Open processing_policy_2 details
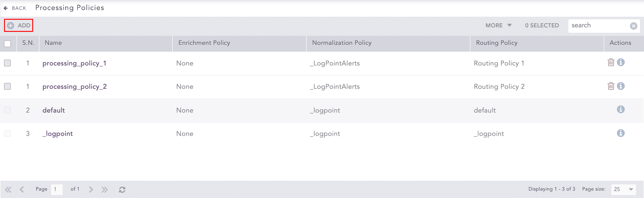644x198 pixels. (75, 87)
